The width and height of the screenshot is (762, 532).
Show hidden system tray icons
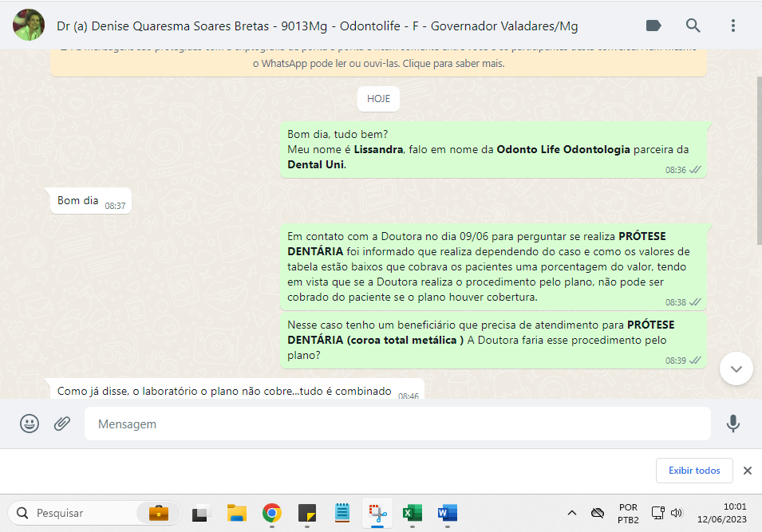[x=572, y=513]
